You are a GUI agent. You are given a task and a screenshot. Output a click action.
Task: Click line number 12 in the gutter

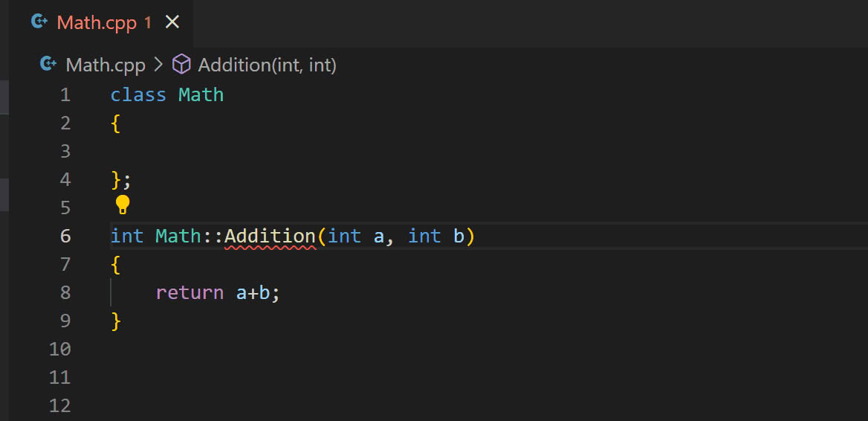point(60,405)
